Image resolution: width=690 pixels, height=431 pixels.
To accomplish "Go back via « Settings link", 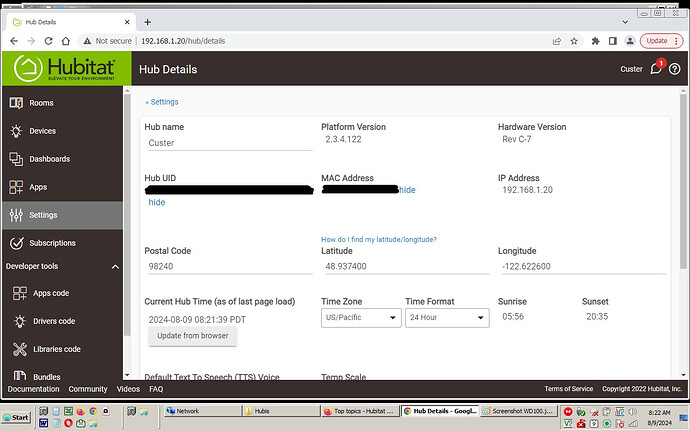I will point(161,102).
